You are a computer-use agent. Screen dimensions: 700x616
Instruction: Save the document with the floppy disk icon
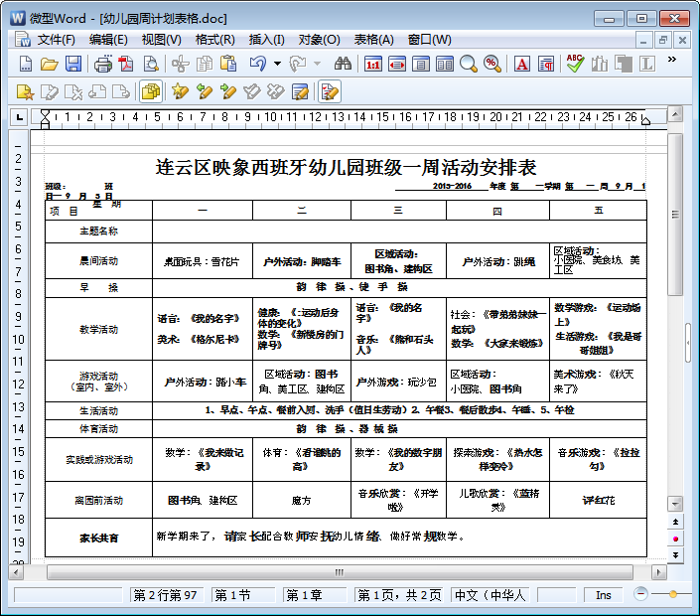point(73,64)
